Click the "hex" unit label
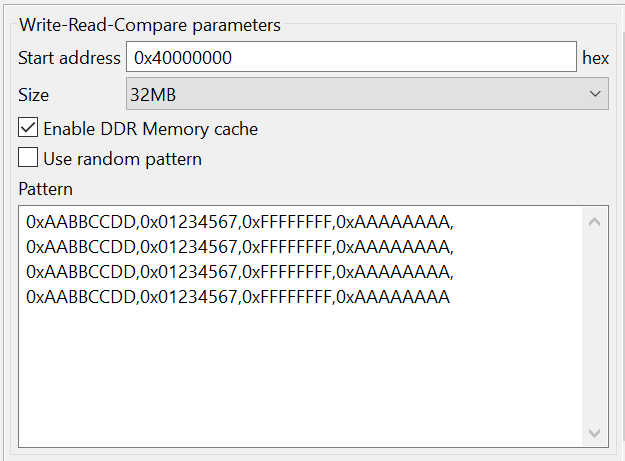Viewport: 625px width, 461px height. point(596,58)
